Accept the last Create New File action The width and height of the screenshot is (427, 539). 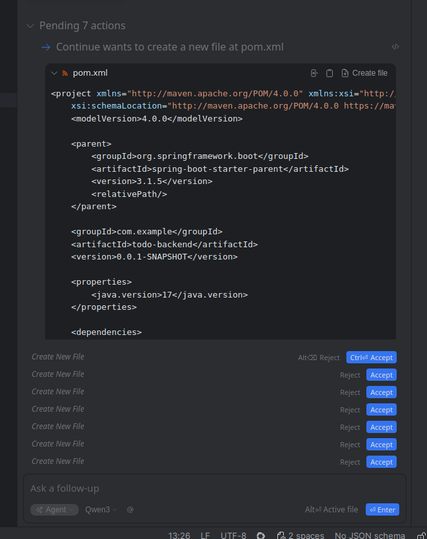coord(381,462)
